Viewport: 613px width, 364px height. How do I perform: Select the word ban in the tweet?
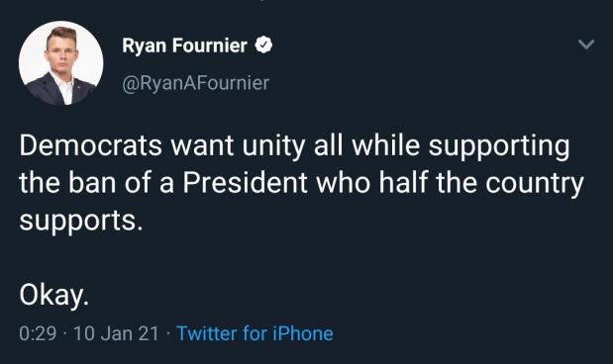pos(93,183)
